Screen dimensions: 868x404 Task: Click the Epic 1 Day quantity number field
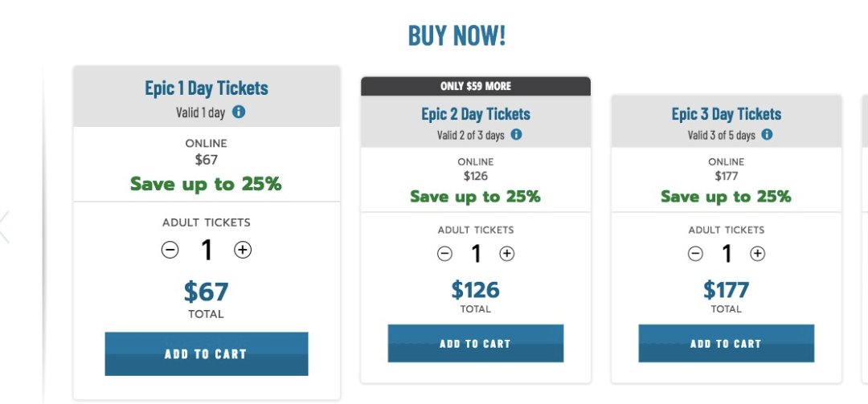pos(207,251)
